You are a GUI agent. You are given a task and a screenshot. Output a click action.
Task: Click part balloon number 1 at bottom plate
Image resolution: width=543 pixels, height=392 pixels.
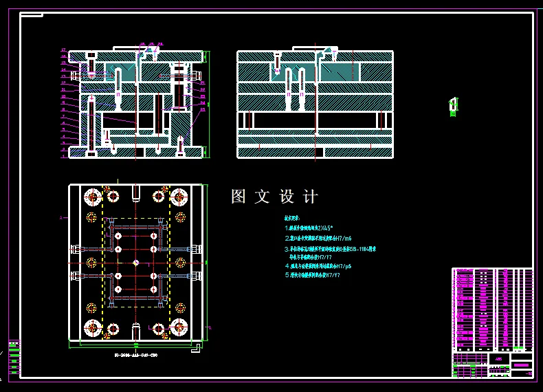pyautogui.click(x=64, y=156)
